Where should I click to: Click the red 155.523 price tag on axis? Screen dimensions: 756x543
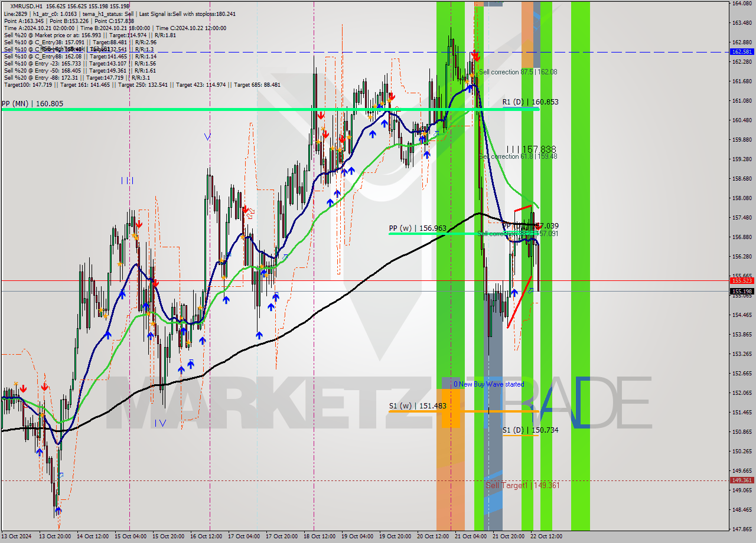(742, 281)
